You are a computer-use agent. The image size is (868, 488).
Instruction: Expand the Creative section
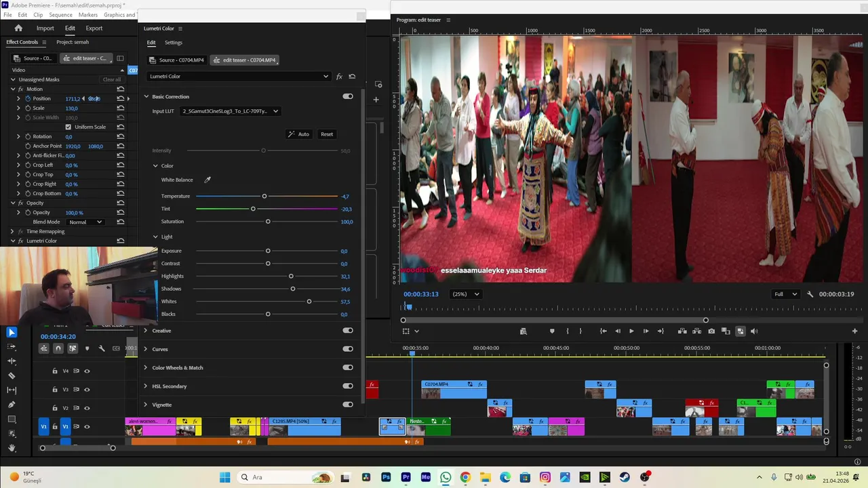[x=145, y=331]
